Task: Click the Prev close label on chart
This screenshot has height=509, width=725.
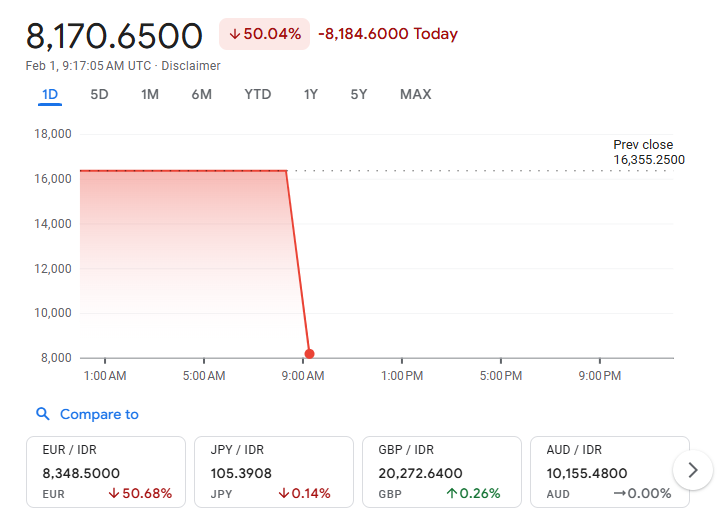Action: pyautogui.click(x=643, y=145)
